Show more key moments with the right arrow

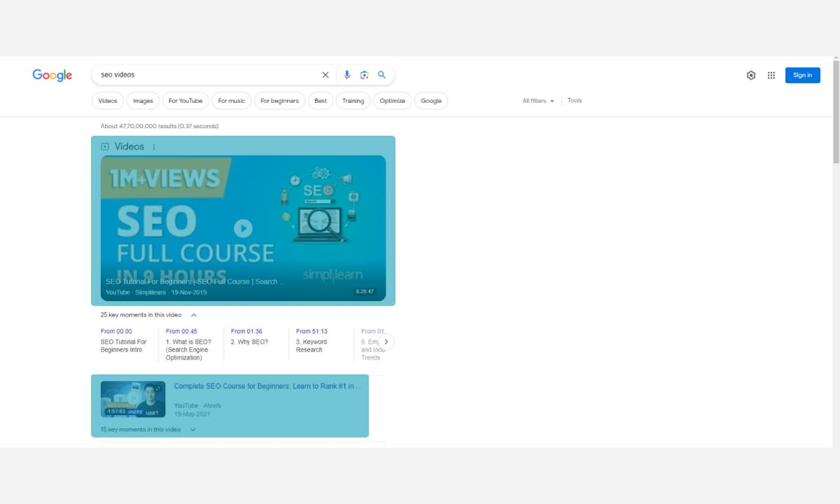(x=386, y=342)
